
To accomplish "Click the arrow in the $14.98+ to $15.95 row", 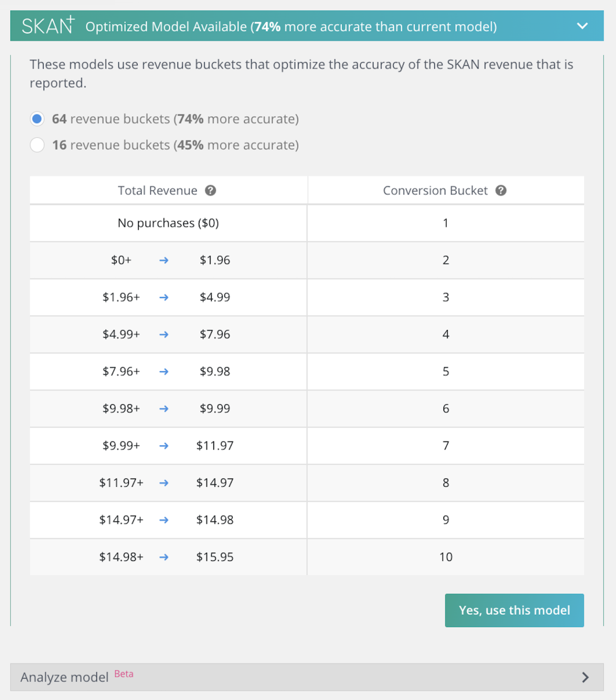I will coord(164,557).
